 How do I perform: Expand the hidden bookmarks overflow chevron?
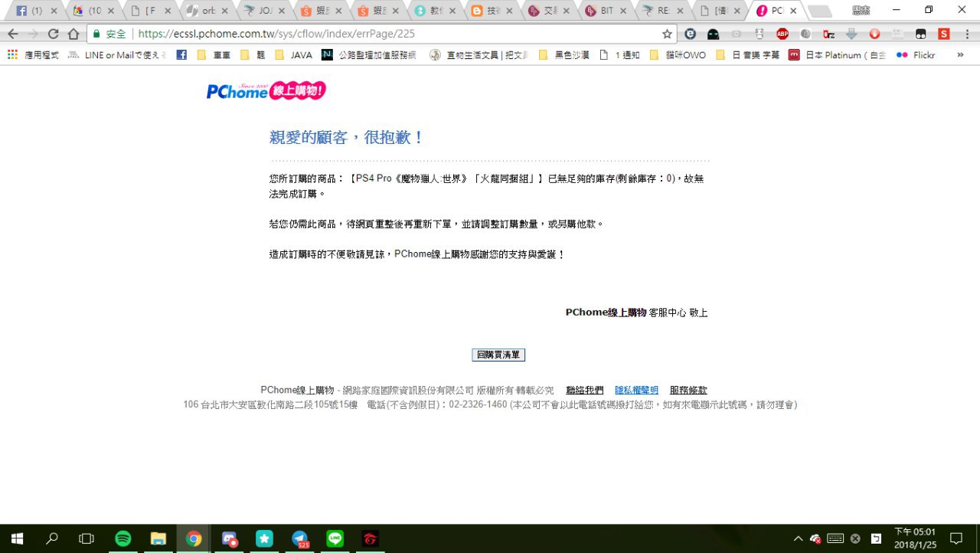(x=960, y=55)
